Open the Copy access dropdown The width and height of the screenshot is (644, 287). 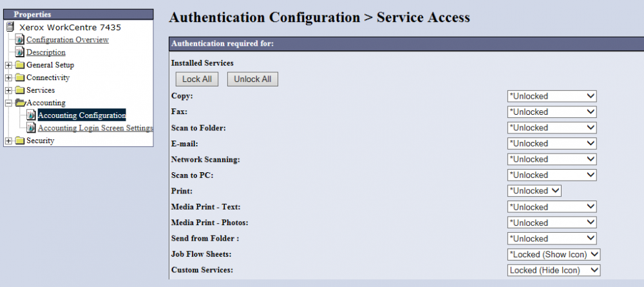[x=552, y=96]
